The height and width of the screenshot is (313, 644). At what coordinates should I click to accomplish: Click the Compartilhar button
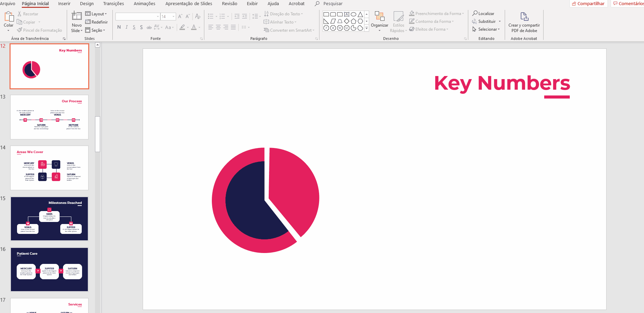[588, 4]
